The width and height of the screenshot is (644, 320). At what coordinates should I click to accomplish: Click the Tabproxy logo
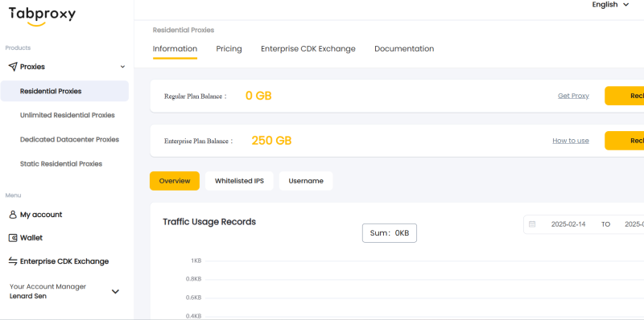42,16
